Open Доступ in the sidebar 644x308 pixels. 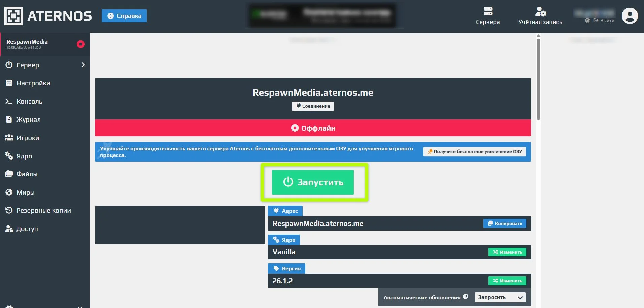pyautogui.click(x=45, y=229)
